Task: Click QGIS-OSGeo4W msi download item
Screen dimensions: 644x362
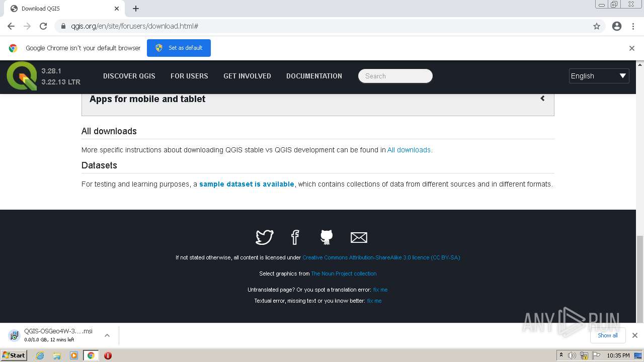Action: (x=59, y=335)
